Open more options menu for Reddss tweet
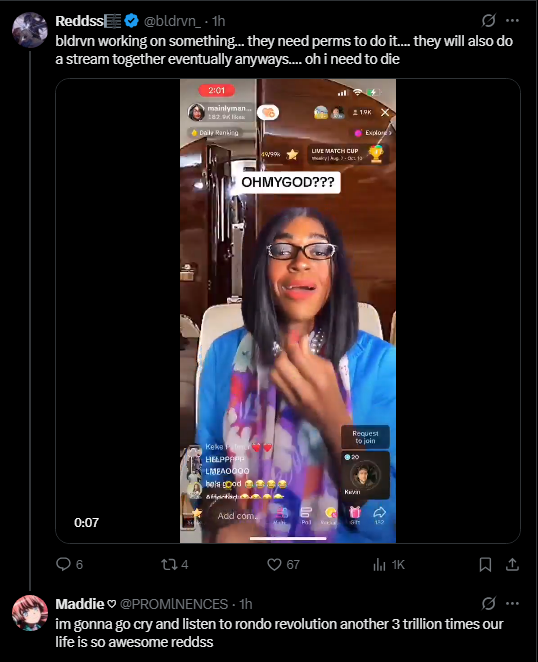Image resolution: width=538 pixels, height=662 pixels. click(x=512, y=20)
